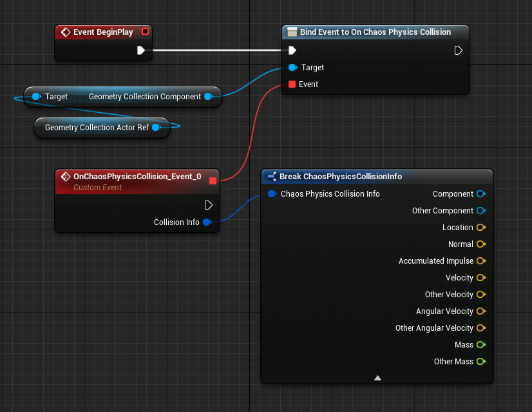Click the yellow Accumulated Impulse output pin

click(x=480, y=261)
